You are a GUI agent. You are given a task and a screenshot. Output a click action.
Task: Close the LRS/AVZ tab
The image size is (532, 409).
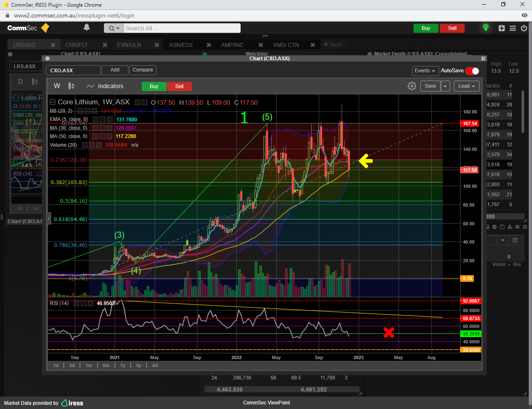tap(53, 45)
